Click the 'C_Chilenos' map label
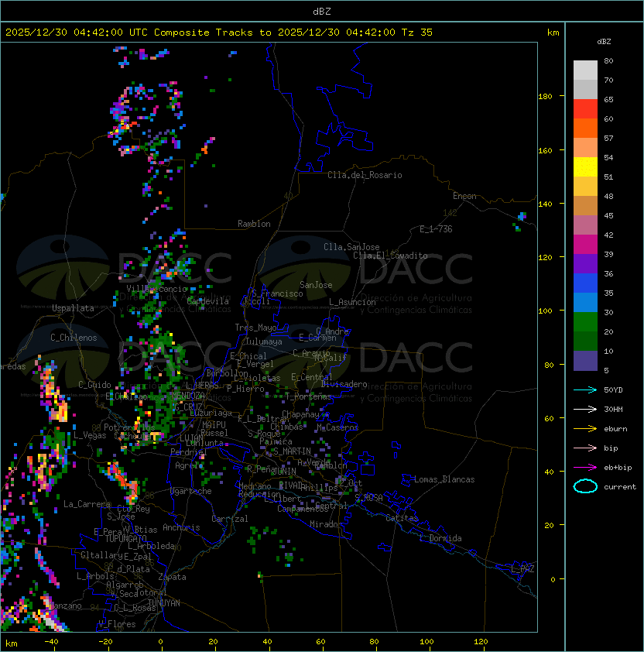This screenshot has height=652, width=644. (x=74, y=338)
